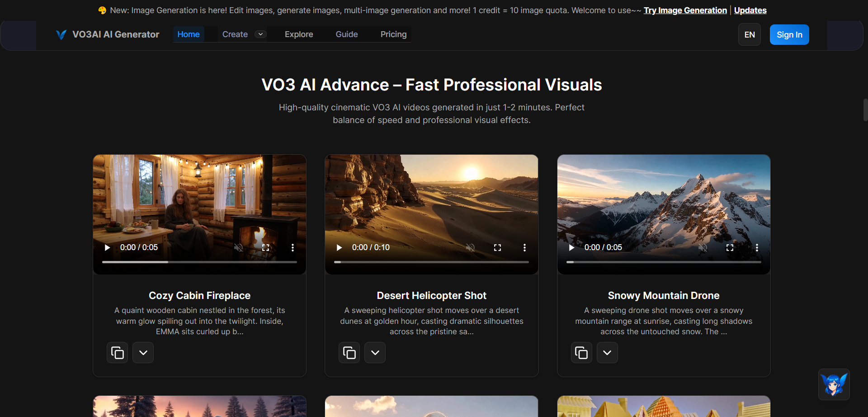Click the VO3 AI Advance heading
The height and width of the screenshot is (417, 868).
coord(432,85)
